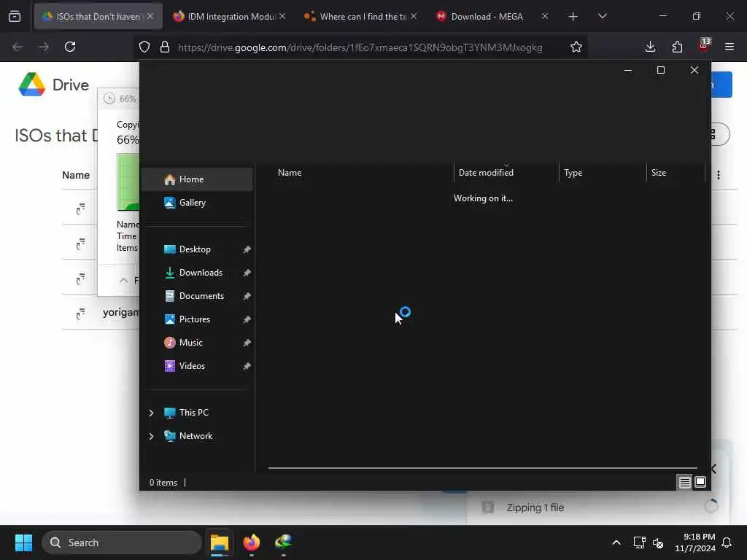747x560 pixels.
Task: Sort files by Size column
Action: [x=659, y=172]
